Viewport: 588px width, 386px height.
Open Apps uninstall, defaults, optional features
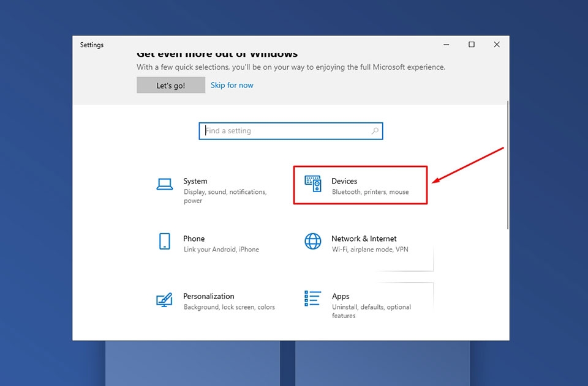371,311
